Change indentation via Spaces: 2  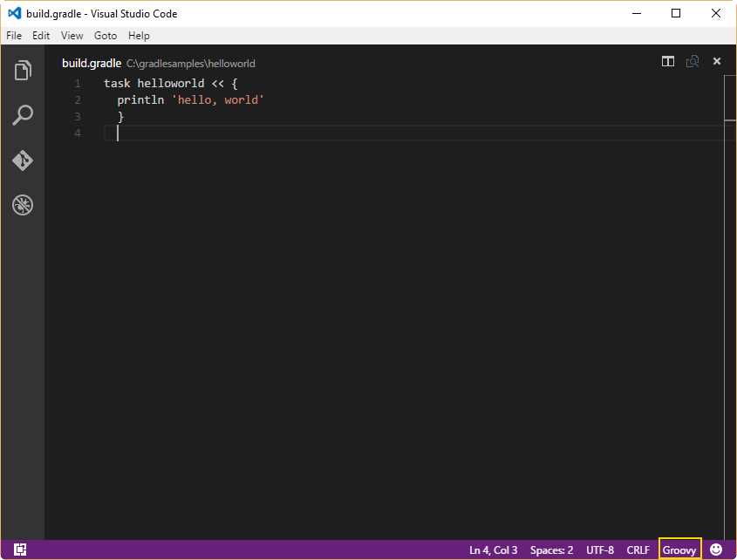(x=551, y=550)
